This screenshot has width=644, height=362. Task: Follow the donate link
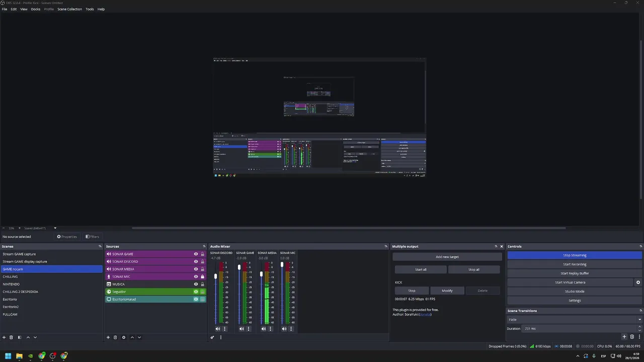click(x=426, y=314)
